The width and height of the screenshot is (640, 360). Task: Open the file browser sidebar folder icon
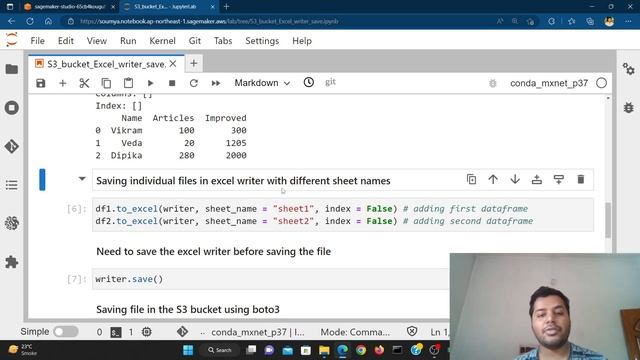tap(12, 69)
